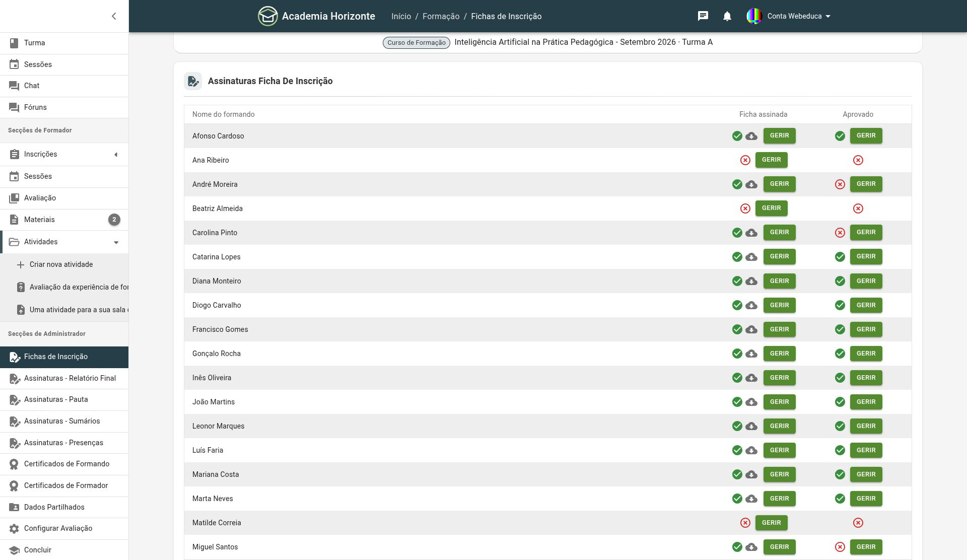Click the Assinaturas Ficha De Inscrição header icon
Viewport: 967px width, 560px height.
(x=193, y=81)
